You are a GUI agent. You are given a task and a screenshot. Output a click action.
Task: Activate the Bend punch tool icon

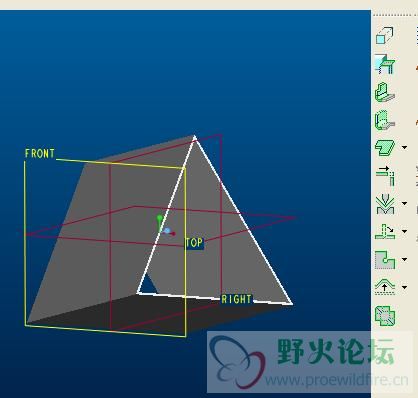(x=385, y=204)
